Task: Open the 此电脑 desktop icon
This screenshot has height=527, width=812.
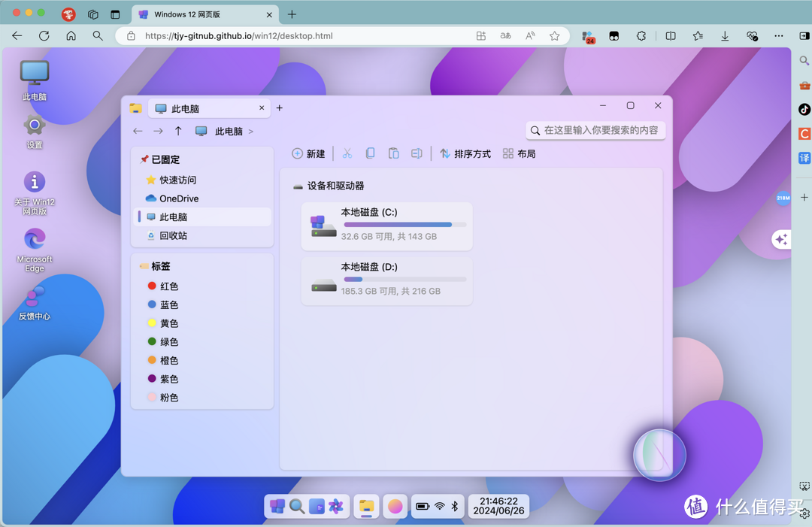Action: [34, 80]
